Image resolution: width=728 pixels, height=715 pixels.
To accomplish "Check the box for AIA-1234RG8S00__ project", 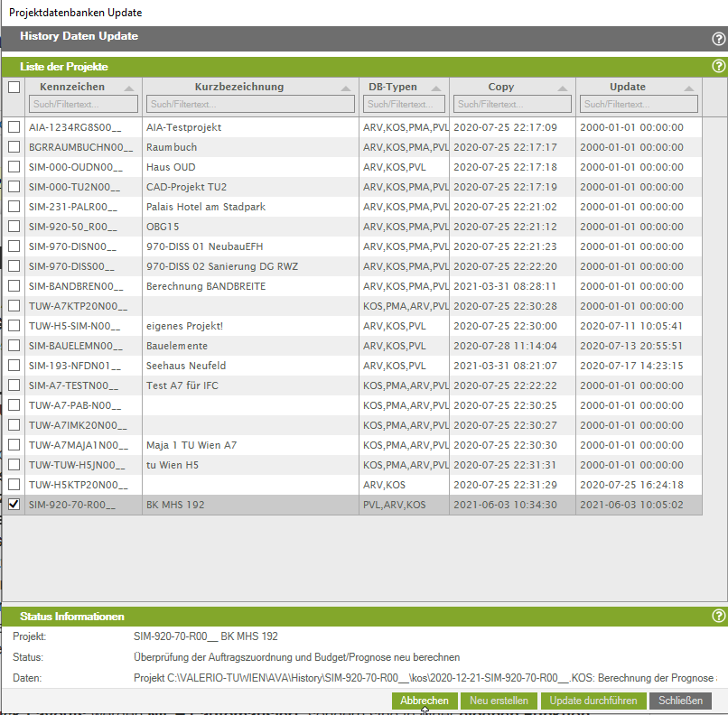I will 14,127.
